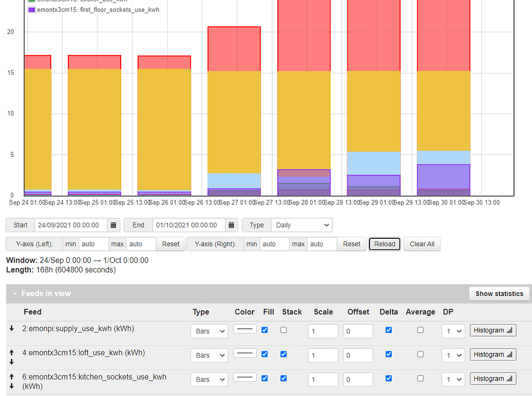Uncheck Delta for kitchen_sockets_use_kwh
Screen dimensions: 532x396
click(389, 379)
